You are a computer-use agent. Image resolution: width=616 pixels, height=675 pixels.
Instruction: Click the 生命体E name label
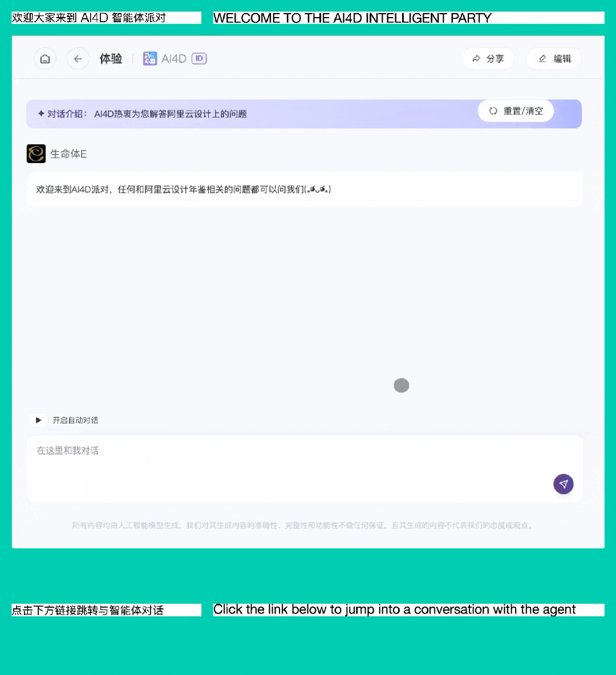68,154
